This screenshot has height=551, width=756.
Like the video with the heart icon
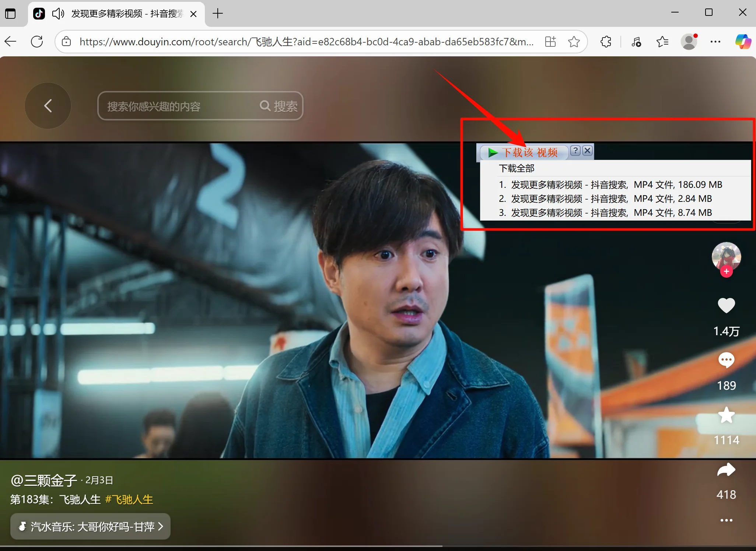coord(726,305)
